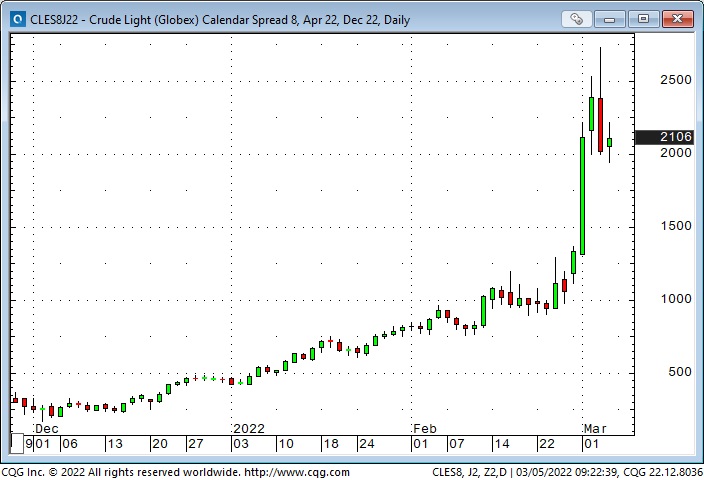Click the '18' date label on time axis
This screenshot has height=480, width=704.
pos(330,444)
